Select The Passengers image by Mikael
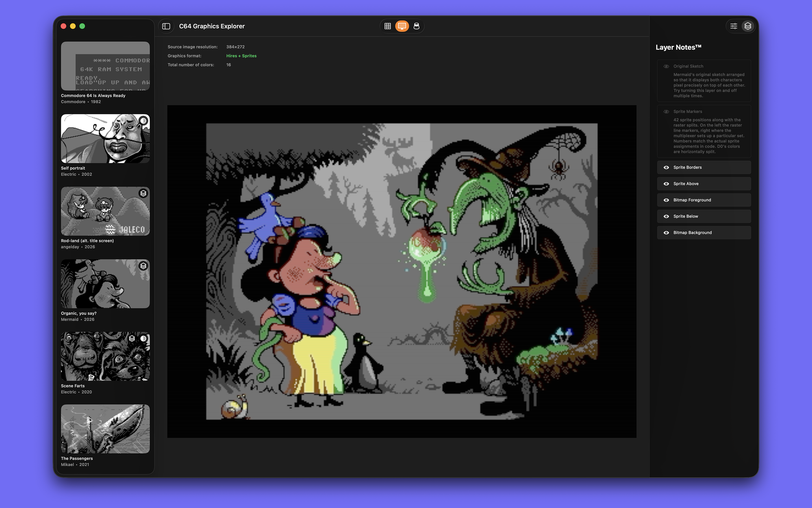812x508 pixels. click(105, 429)
